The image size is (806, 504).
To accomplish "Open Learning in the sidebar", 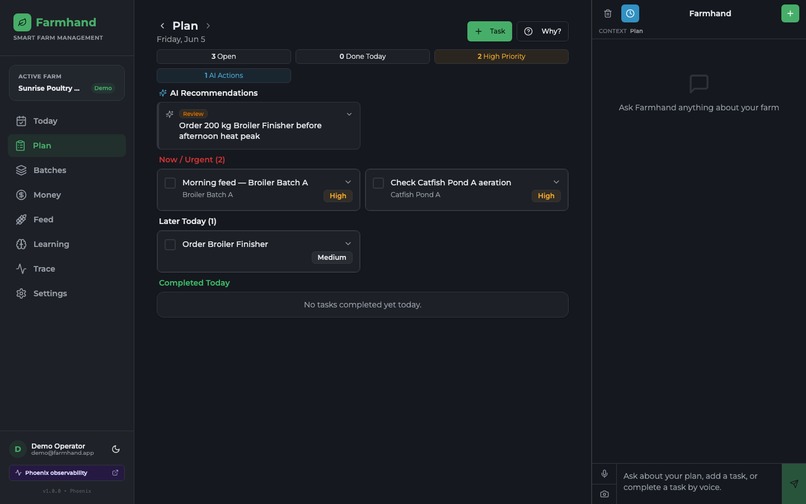I will (x=67, y=244).
